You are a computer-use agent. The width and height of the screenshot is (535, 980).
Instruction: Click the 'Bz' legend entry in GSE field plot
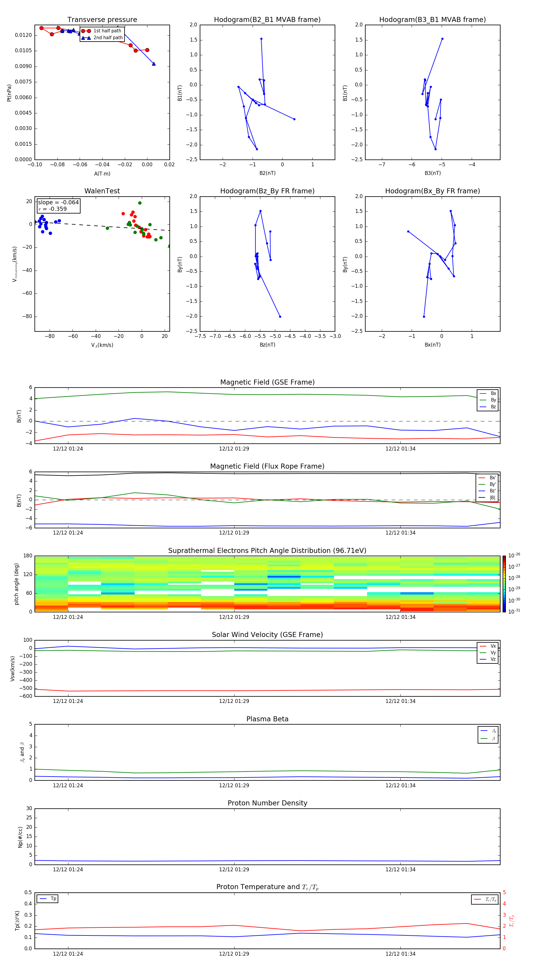tap(488, 407)
